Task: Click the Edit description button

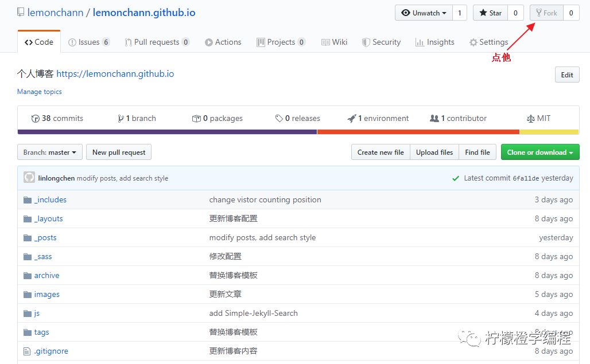Action: click(x=567, y=75)
